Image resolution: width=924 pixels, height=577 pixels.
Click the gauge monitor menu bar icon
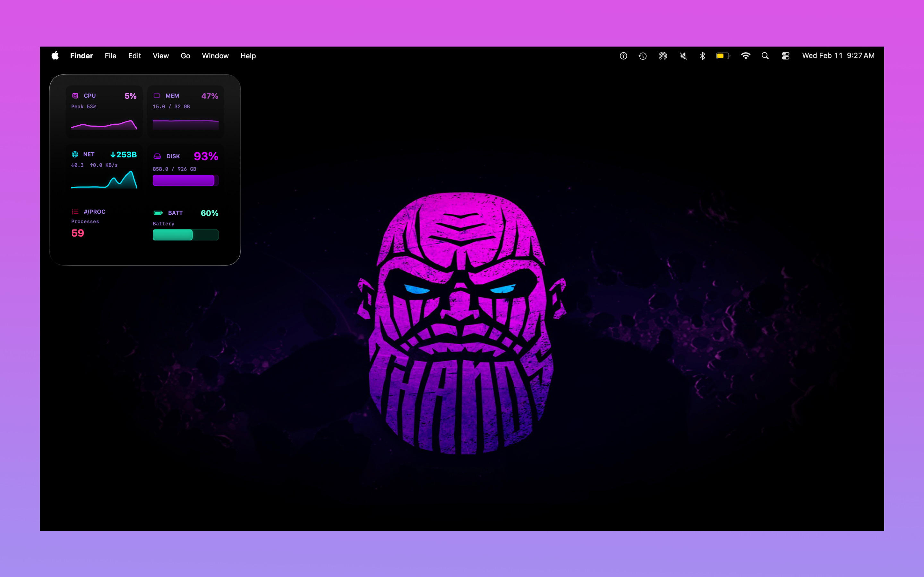(x=623, y=56)
